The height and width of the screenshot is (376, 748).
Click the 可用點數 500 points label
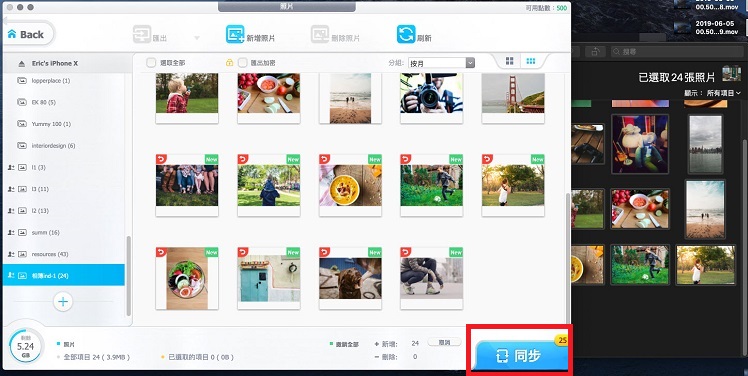(546, 9)
